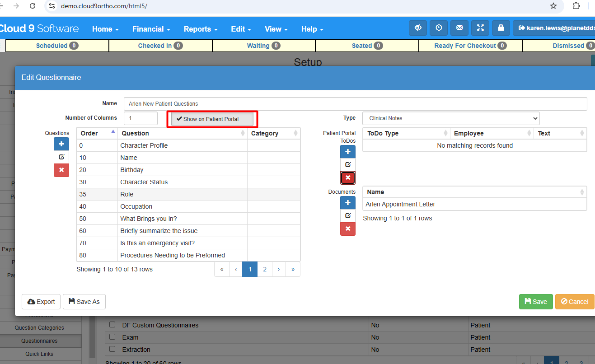
Task: Edit the selected question
Action: (x=61, y=157)
